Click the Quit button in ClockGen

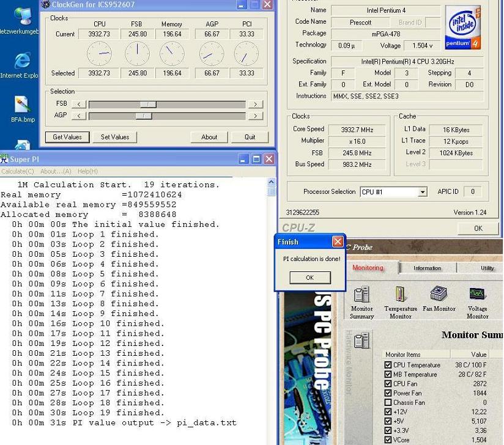(250, 137)
